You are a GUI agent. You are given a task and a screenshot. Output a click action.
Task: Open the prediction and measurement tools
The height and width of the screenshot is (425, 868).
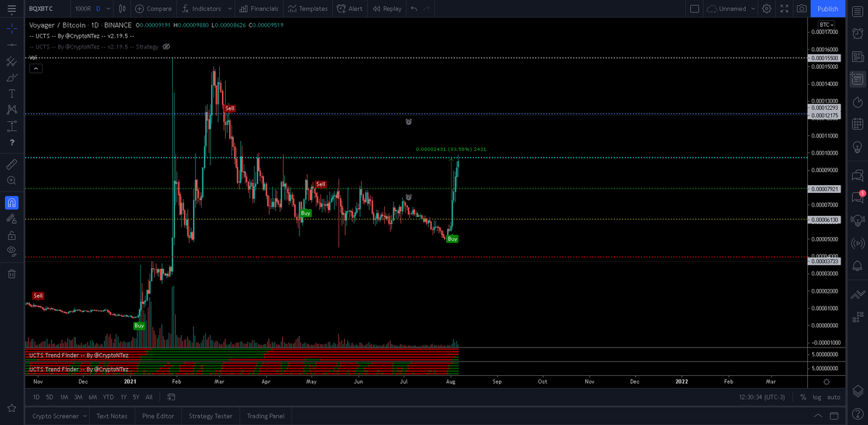tap(12, 126)
